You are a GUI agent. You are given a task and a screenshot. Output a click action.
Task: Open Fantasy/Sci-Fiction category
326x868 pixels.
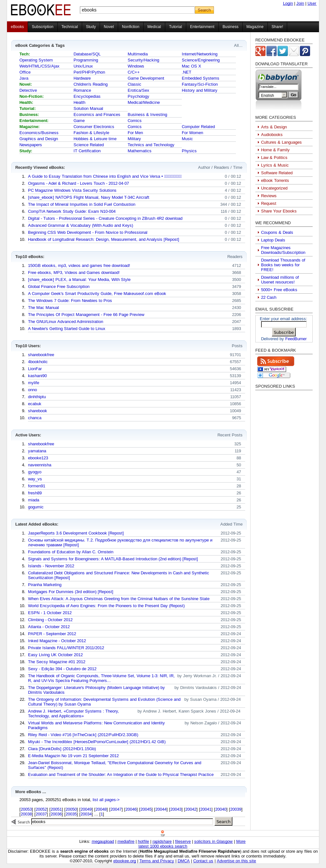tap(200, 84)
